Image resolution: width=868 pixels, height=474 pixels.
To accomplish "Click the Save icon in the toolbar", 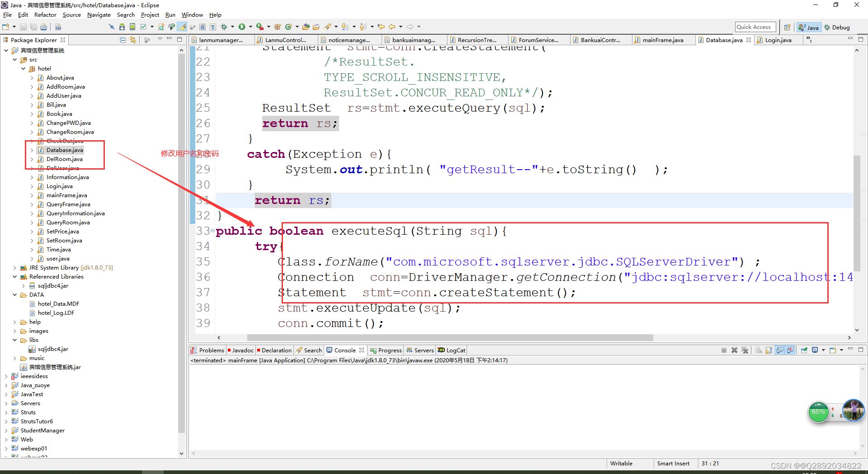I will click(x=23, y=27).
